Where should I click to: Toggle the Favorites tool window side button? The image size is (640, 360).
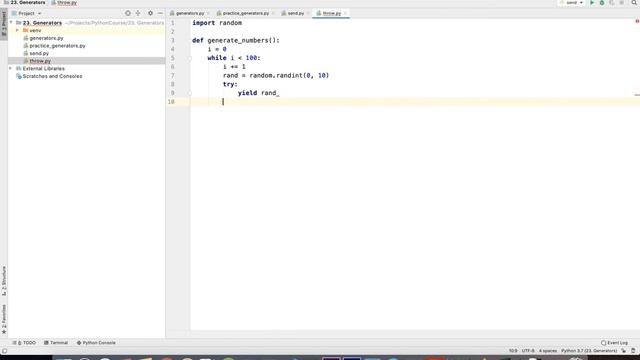(x=4, y=319)
